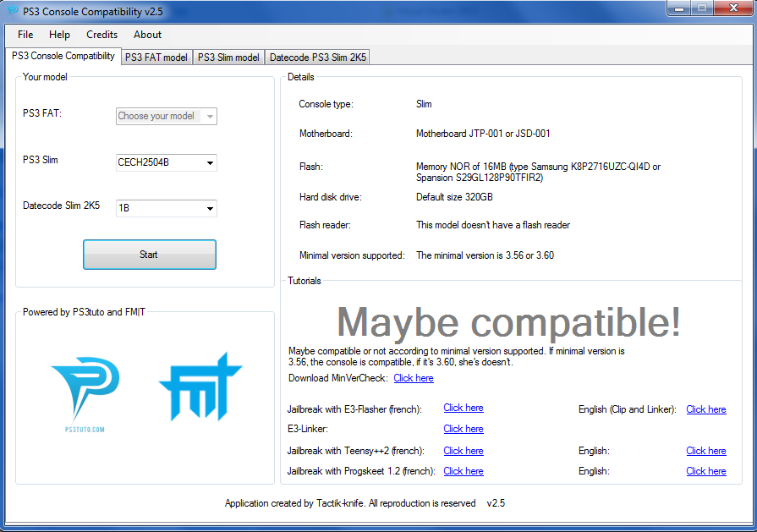Image resolution: width=757 pixels, height=532 pixels.
Task: Open the English link for Progskeet 1.2
Action: click(x=706, y=471)
